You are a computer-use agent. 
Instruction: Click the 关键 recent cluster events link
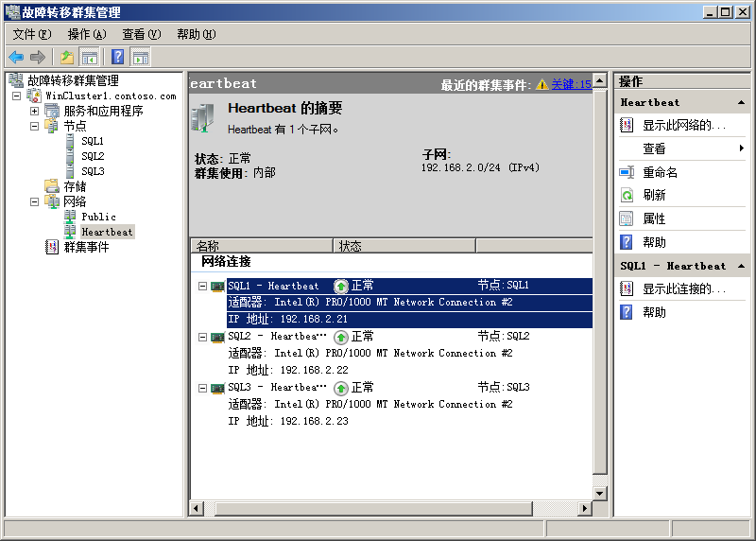pos(571,84)
